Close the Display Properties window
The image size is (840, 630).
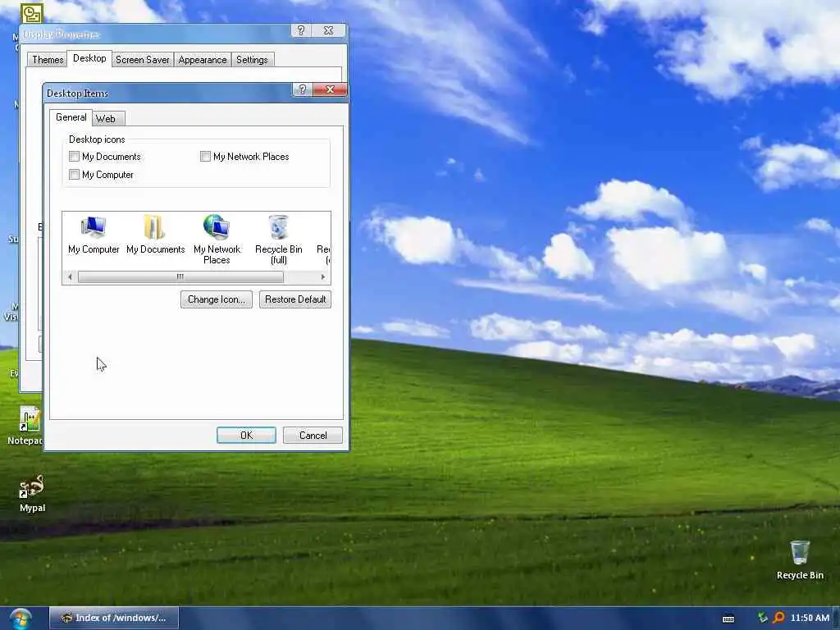coord(329,30)
